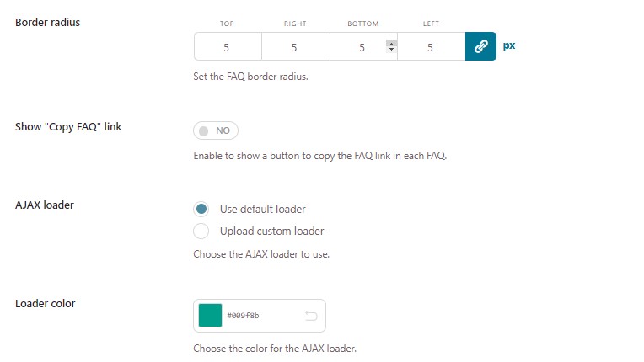Focus the Top border radius field
Image resolution: width=644 pixels, height=362 pixels.
point(227,47)
